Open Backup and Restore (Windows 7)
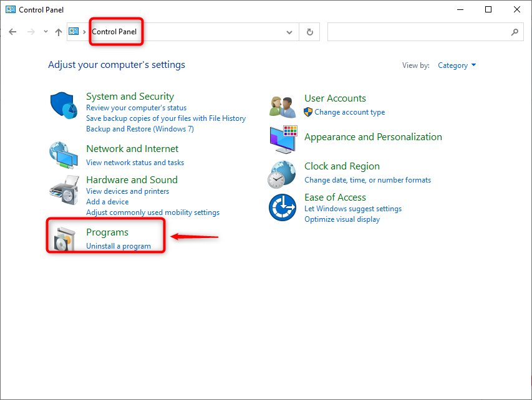532x400 pixels. [x=140, y=129]
